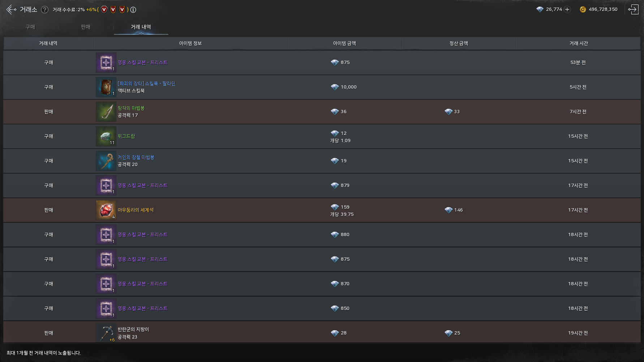Click the 거래 시간 column header
Screen dimensions: 644x362
(x=579, y=43)
